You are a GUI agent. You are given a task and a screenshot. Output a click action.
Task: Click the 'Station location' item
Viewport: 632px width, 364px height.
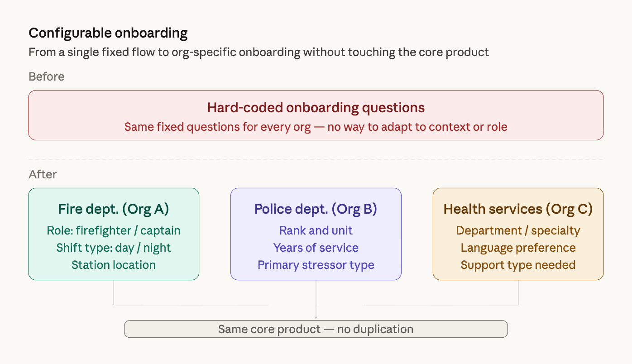[113, 265]
